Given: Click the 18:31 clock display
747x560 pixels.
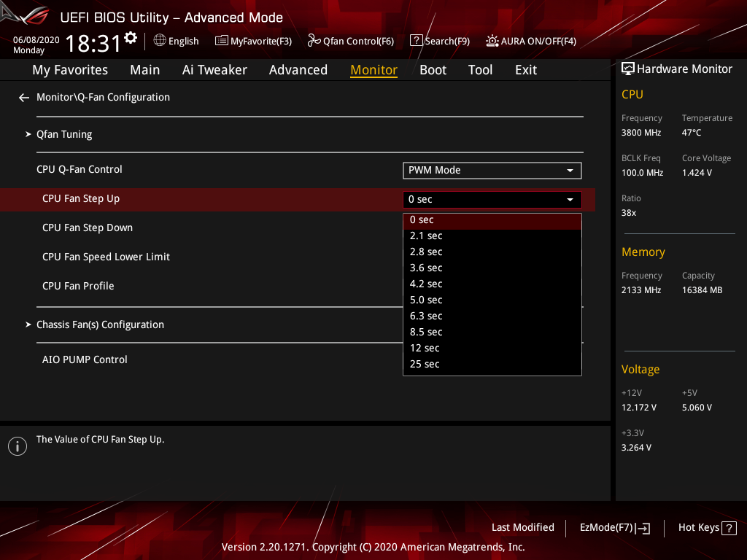Looking at the screenshot, I should (x=93, y=44).
